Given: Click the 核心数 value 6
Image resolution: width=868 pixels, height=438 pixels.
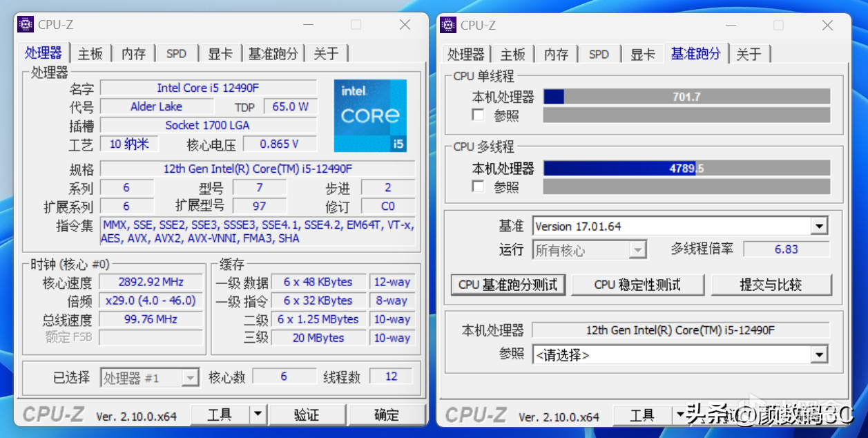Looking at the screenshot, I should pos(284,377).
